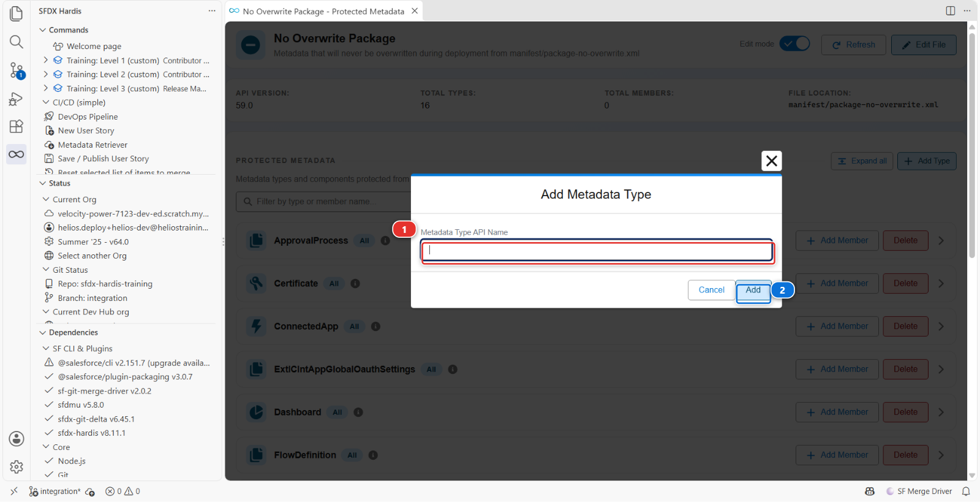Screen dimensions: 980x502
Task: Collapse SF CLI & Plugins group
Action: coord(46,348)
